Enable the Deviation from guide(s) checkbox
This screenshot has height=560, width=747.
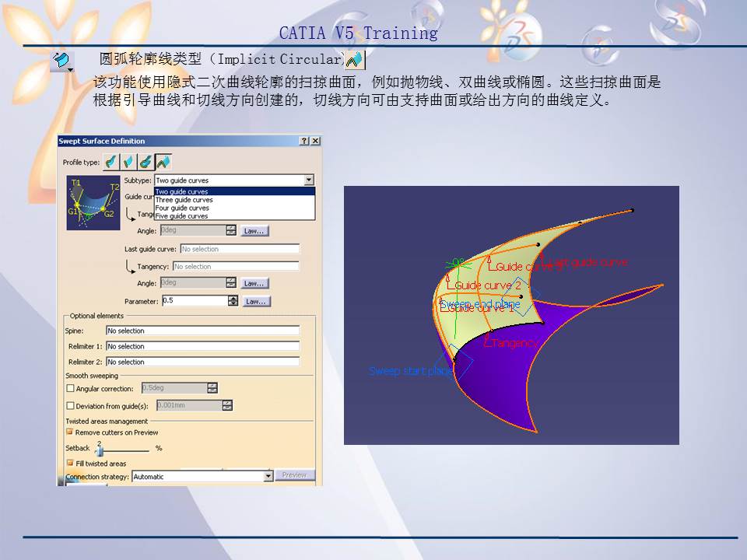[69, 405]
